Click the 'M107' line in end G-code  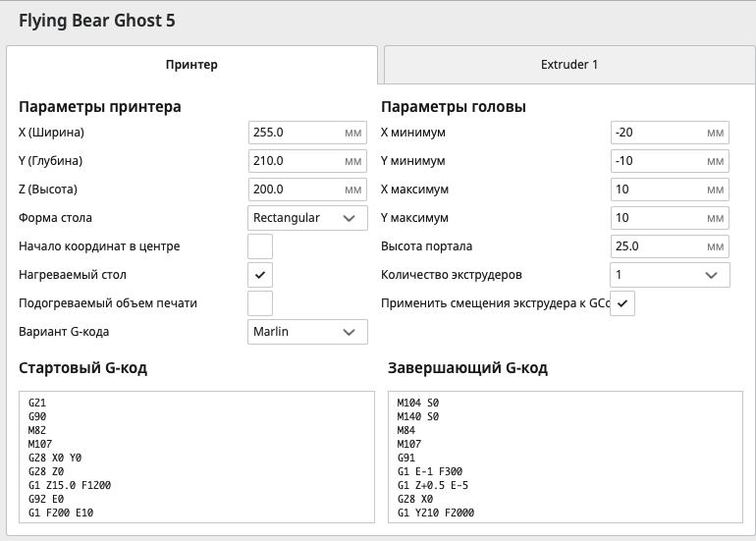(x=408, y=444)
